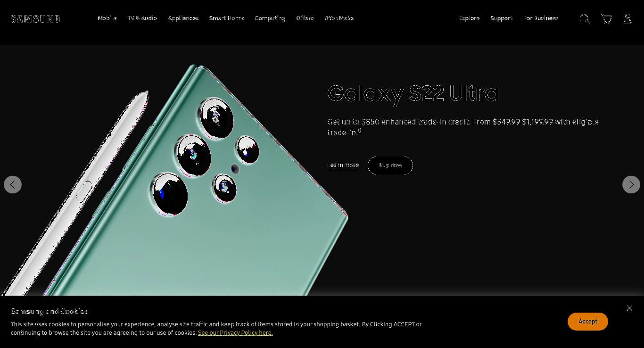Expand the Appliances navigation menu
This screenshot has width=644, height=348.
point(183,18)
